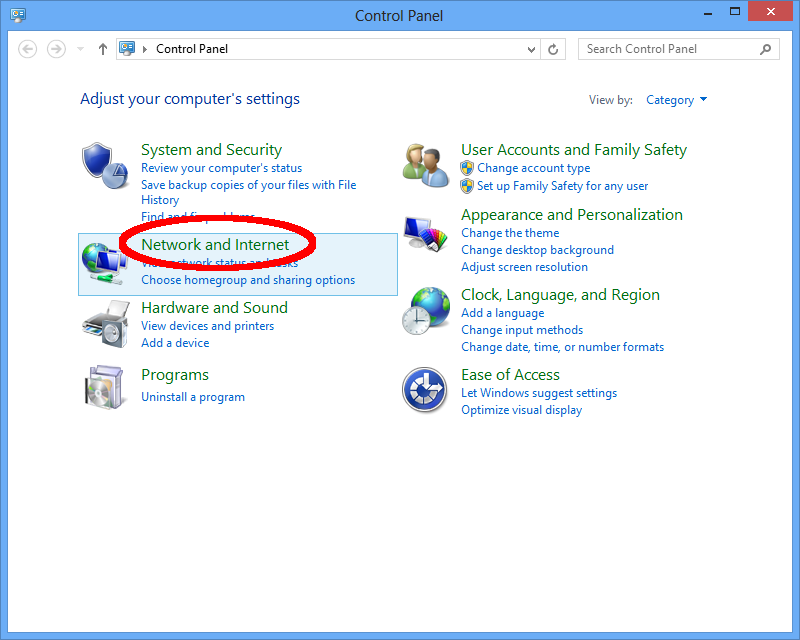Maximize the Control Panel window

(x=735, y=11)
